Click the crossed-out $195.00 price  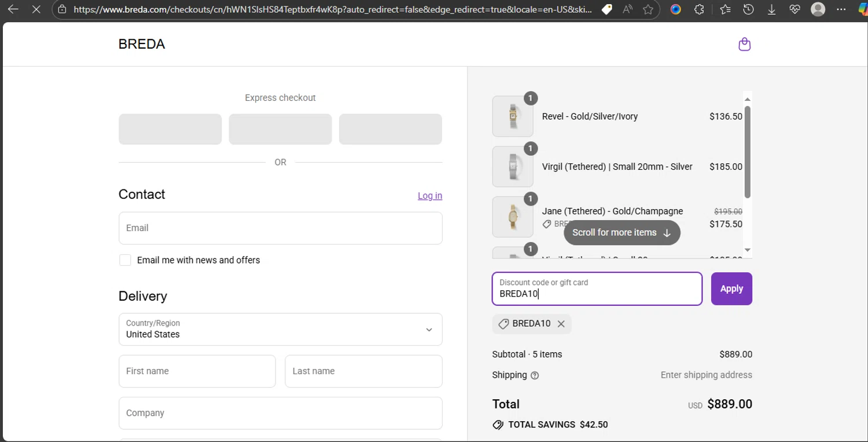[x=728, y=211]
